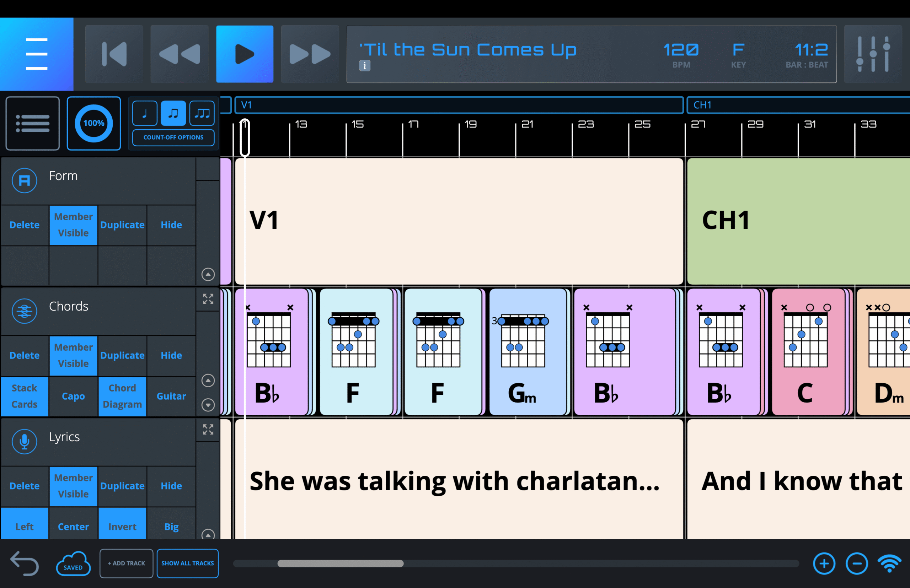Open the track list view icon

[x=32, y=123]
